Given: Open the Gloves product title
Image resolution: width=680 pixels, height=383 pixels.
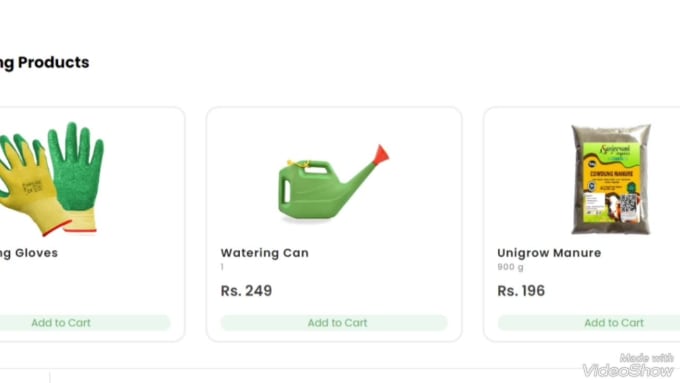Looking at the screenshot, I should pyautogui.click(x=29, y=253).
